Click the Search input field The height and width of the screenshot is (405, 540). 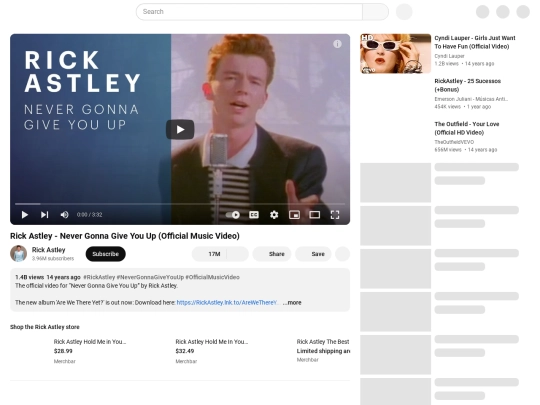pyautogui.click(x=249, y=12)
